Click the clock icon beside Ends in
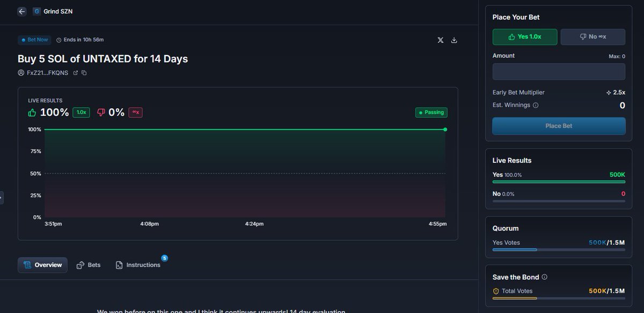Viewport: 644px width, 313px height. click(59, 40)
